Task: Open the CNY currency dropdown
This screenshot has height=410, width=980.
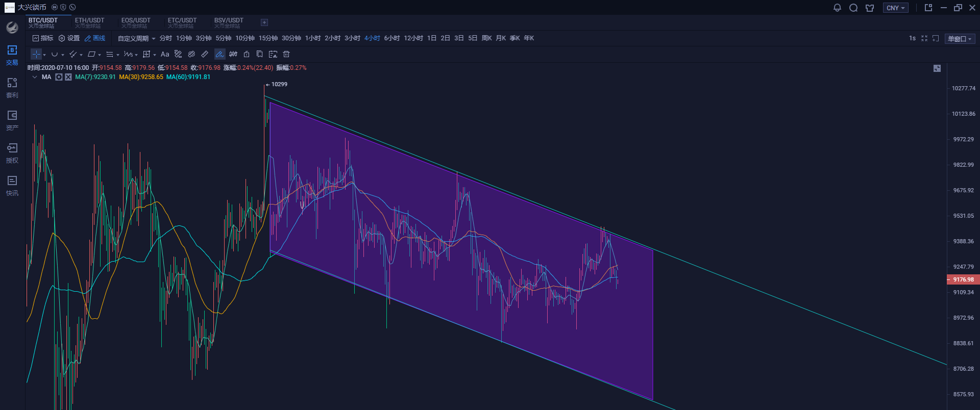Action: (895, 8)
